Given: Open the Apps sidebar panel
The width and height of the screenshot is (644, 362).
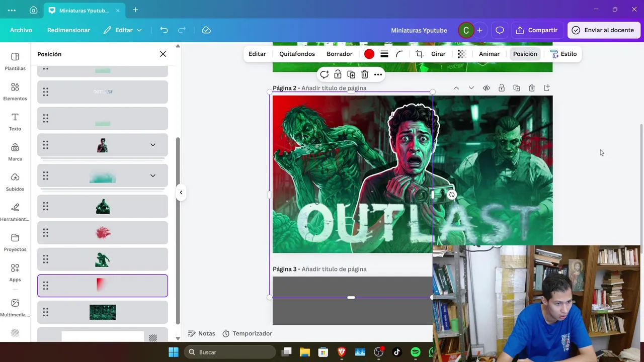Looking at the screenshot, I should (15, 273).
